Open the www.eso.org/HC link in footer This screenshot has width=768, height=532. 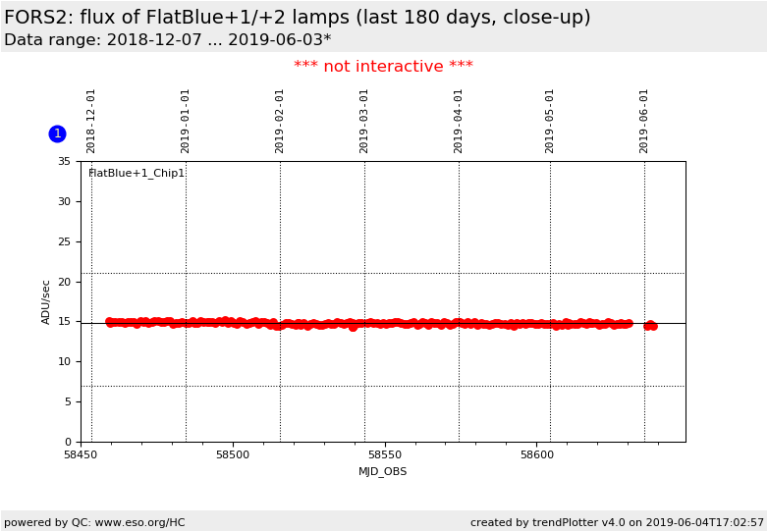coord(139,522)
